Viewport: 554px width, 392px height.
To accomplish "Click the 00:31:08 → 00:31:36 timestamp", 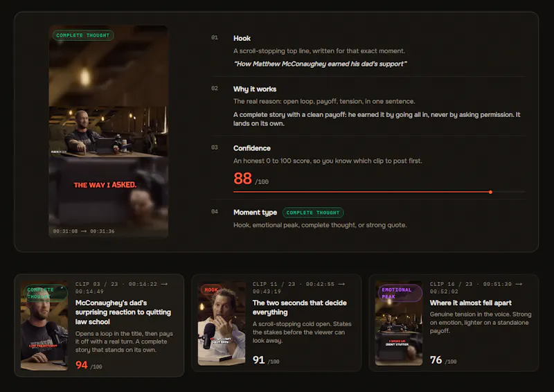I will [84, 231].
